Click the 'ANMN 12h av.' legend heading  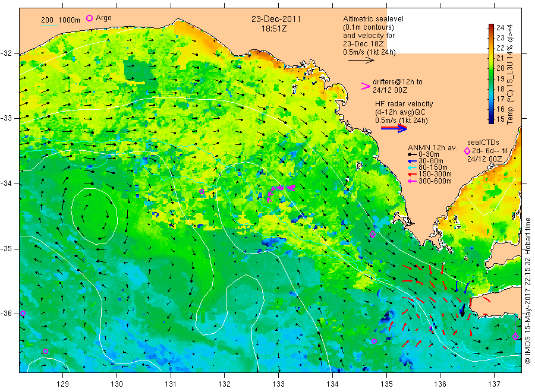click(x=433, y=148)
